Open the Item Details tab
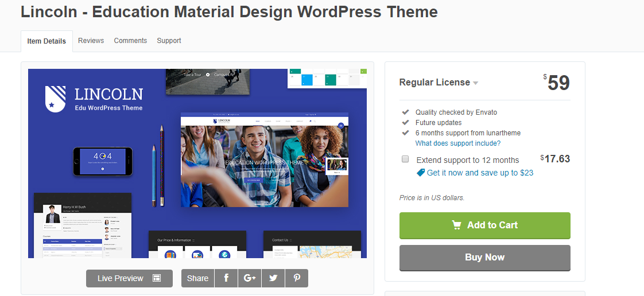Image resolution: width=644 pixels, height=296 pixels. point(47,41)
